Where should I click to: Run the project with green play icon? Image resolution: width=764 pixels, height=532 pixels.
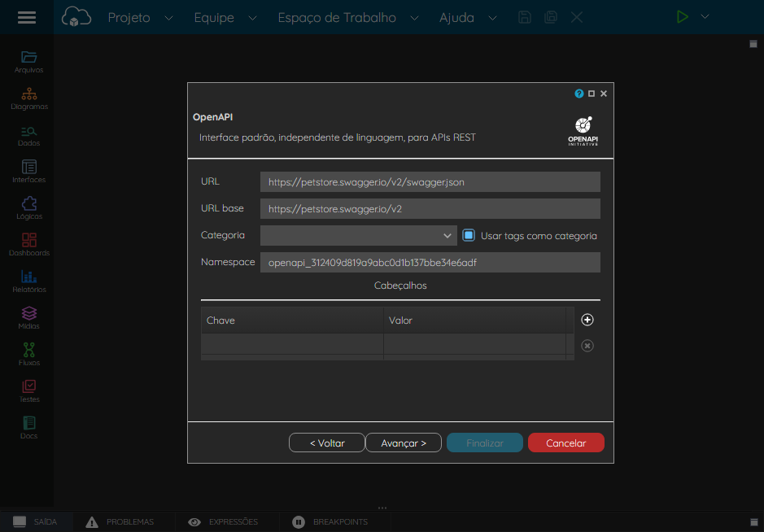pos(682,16)
